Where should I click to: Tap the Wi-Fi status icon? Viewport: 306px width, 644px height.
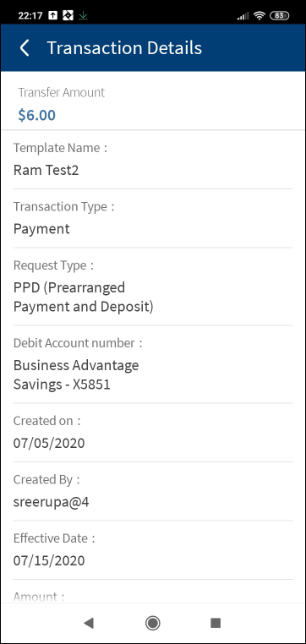point(260,15)
